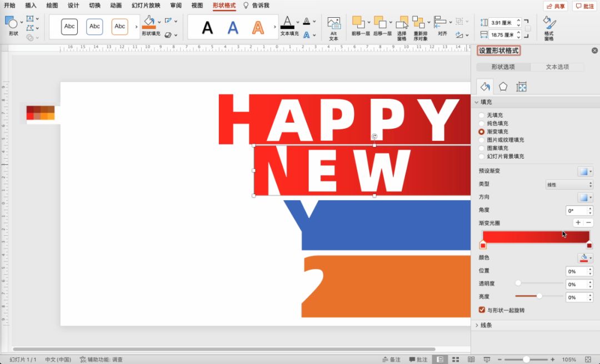Click 备注 notes button in status bar
The width and height of the screenshot is (600, 364).
[x=391, y=360]
